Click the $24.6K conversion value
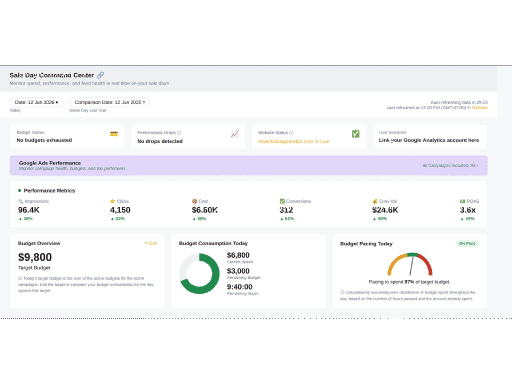The height and width of the screenshot is (384, 512). tap(385, 210)
